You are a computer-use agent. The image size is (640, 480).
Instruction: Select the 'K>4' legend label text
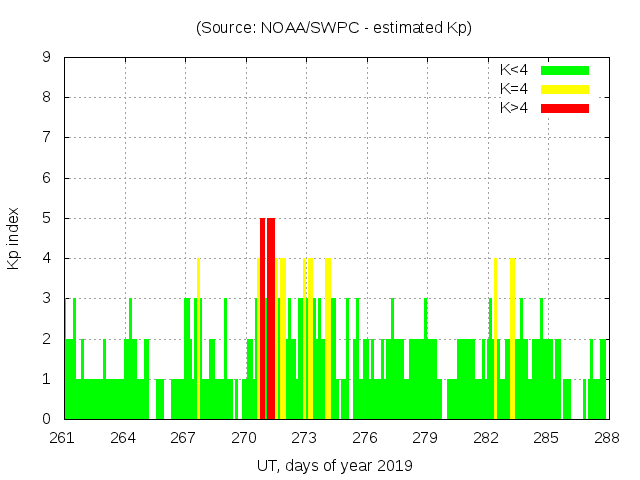click(513, 107)
